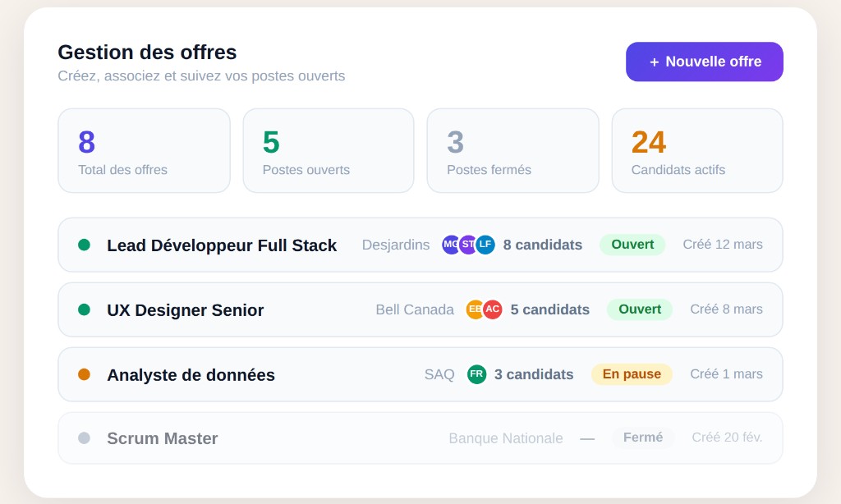Viewport: 841px width, 504px height.
Task: Open the LF candidate avatar on Lead Développeur row
Action: pos(485,245)
